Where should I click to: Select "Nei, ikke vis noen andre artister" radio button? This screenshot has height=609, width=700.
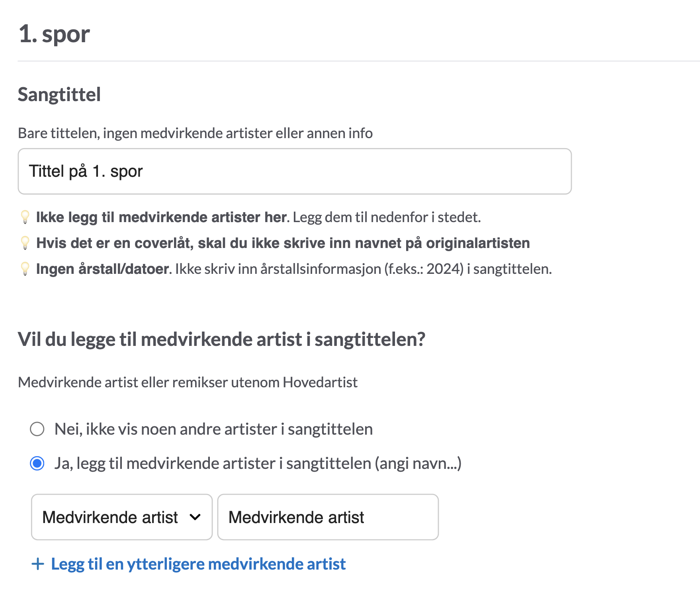[x=37, y=429]
